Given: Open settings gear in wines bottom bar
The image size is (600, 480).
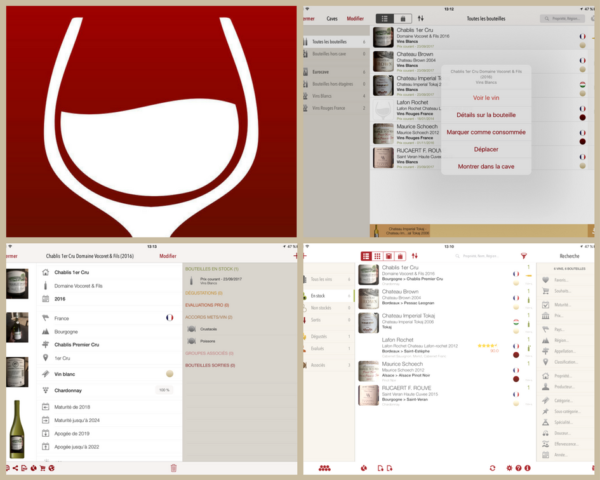Looking at the screenshot, I should click(509, 468).
